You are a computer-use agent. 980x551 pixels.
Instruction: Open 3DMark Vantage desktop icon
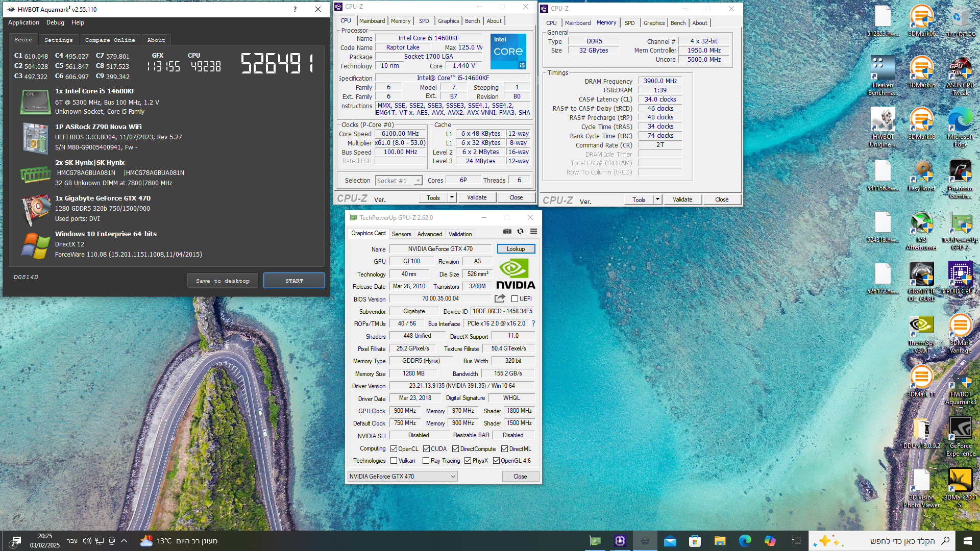960,333
